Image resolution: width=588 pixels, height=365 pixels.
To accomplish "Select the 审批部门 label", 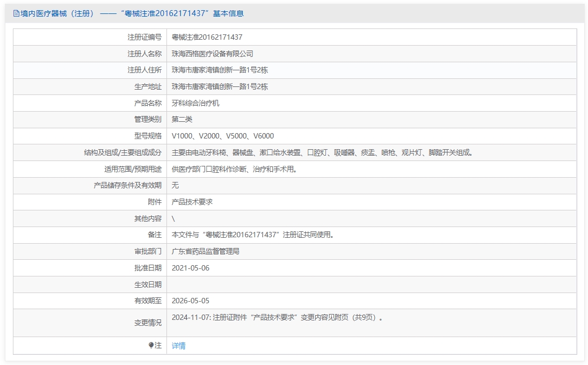I will coord(148,251).
